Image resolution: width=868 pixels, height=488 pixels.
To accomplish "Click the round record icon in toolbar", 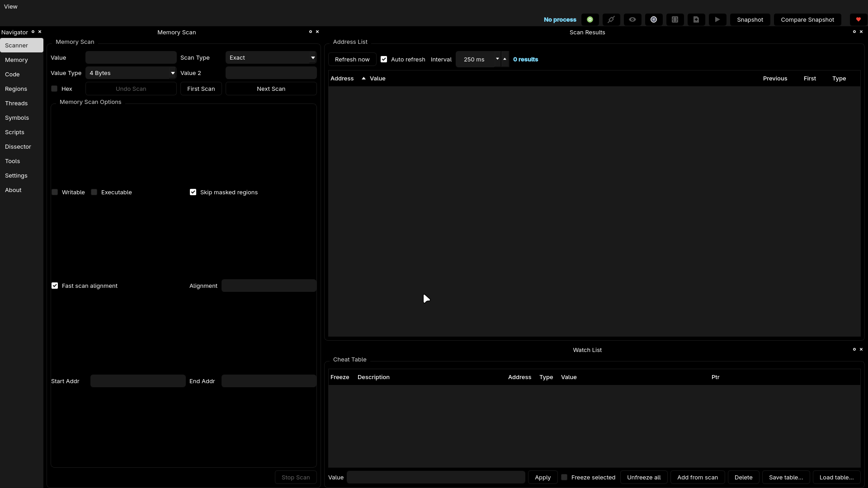I will pos(654,19).
